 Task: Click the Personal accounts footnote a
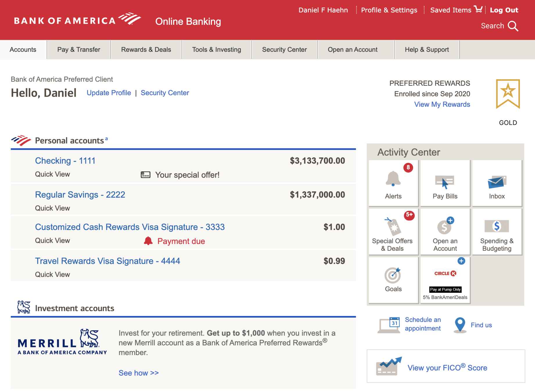[x=106, y=139]
